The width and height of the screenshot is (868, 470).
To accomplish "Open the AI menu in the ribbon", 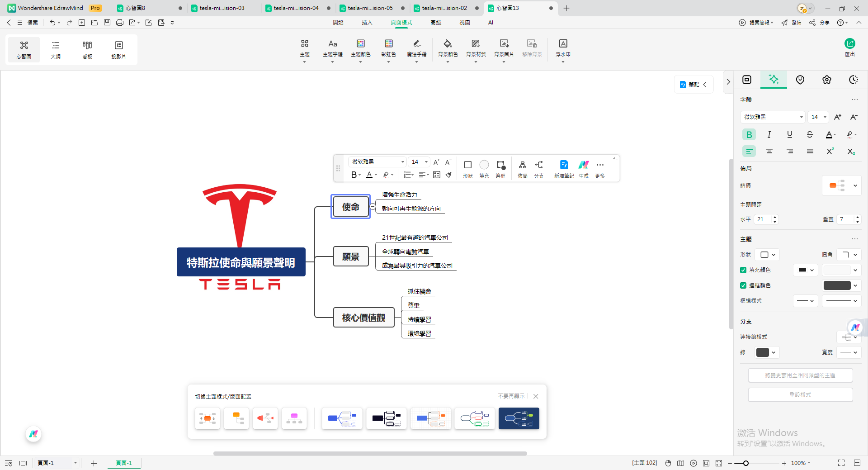I will (491, 22).
